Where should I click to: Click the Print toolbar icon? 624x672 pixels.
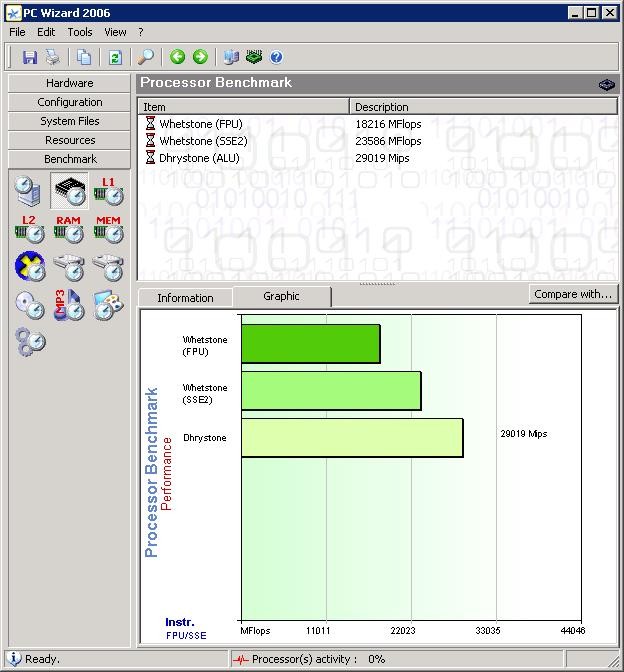pos(53,57)
